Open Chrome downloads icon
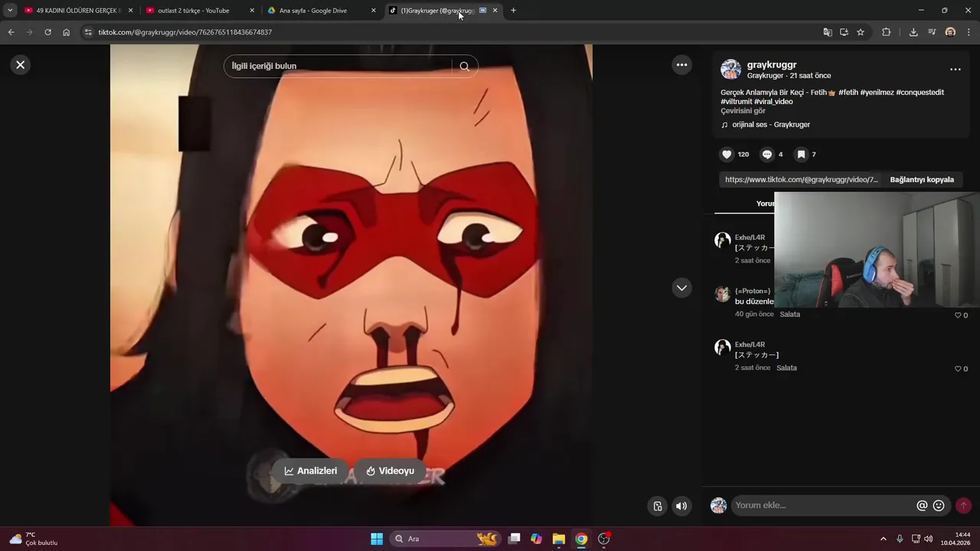980x551 pixels. pyautogui.click(x=913, y=32)
